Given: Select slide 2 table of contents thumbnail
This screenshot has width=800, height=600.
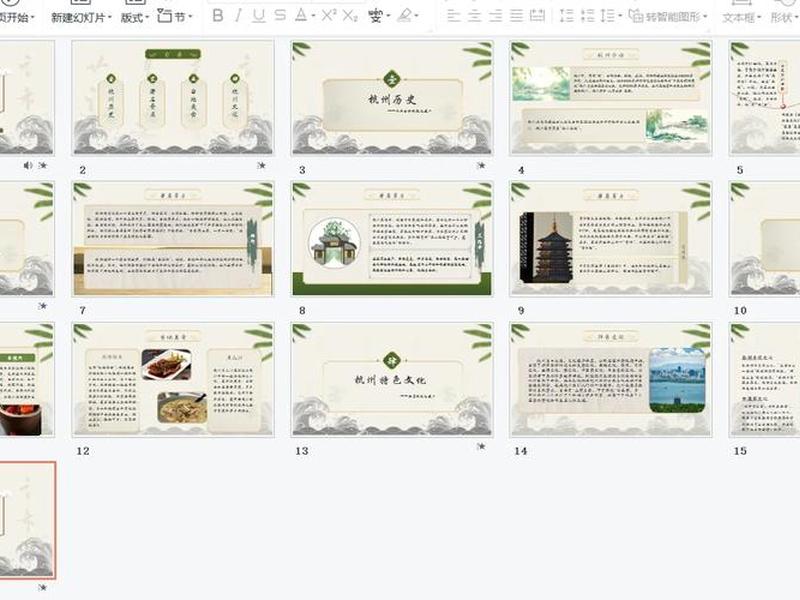Looking at the screenshot, I should coord(172,98).
